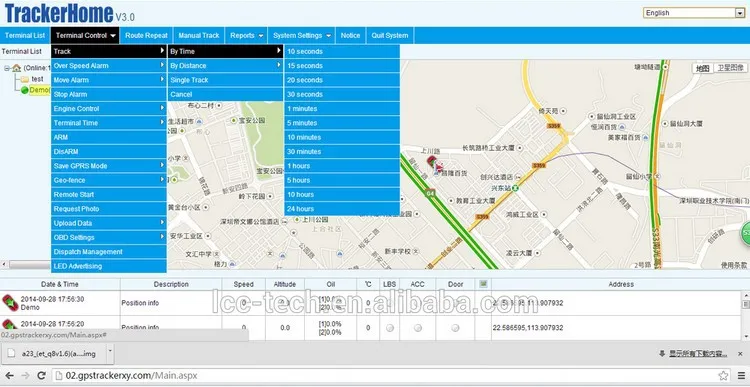Click the table column settings icon
The image size is (750, 387).
pos(483,284)
